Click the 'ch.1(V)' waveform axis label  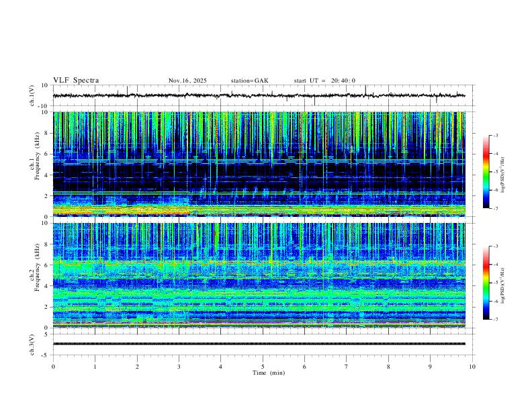(x=32, y=95)
